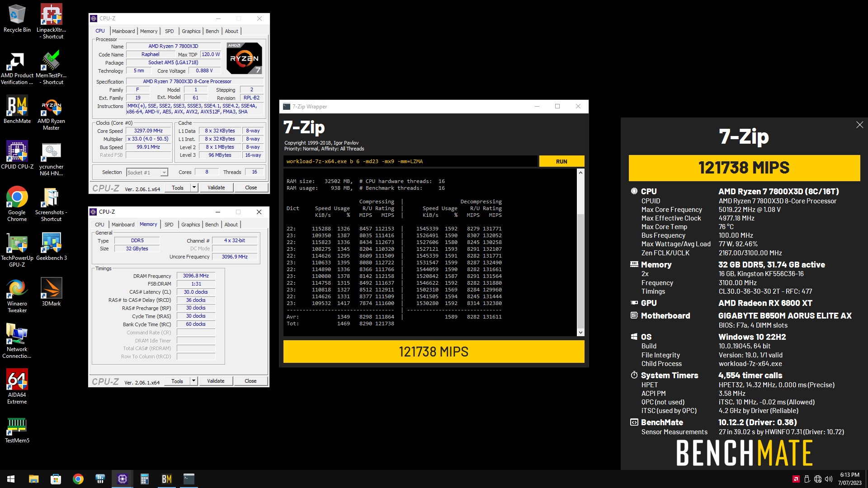This screenshot has width=868, height=488.
Task: Open Geekbench 3 desktop icon
Action: [51, 247]
